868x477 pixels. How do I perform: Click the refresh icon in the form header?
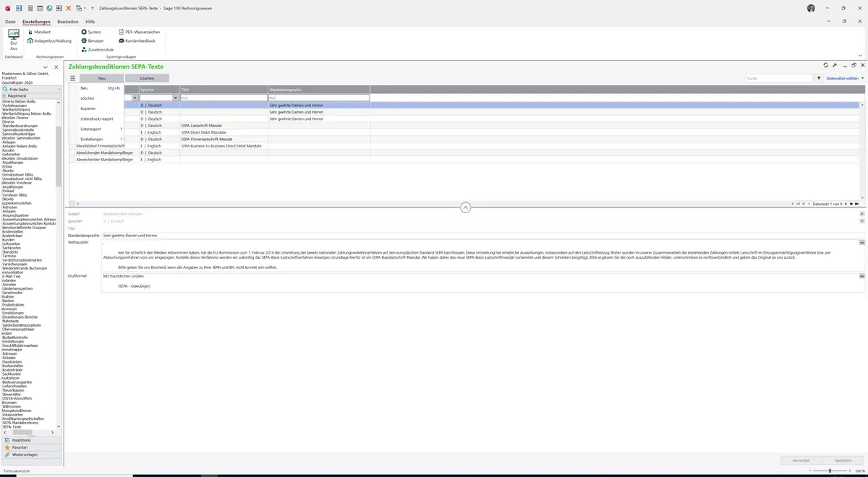(826, 65)
